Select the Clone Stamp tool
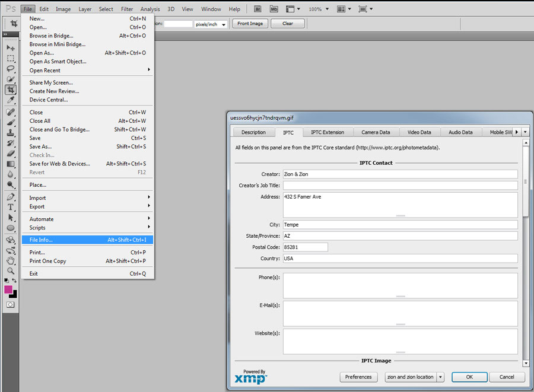534x392 pixels. [11, 133]
